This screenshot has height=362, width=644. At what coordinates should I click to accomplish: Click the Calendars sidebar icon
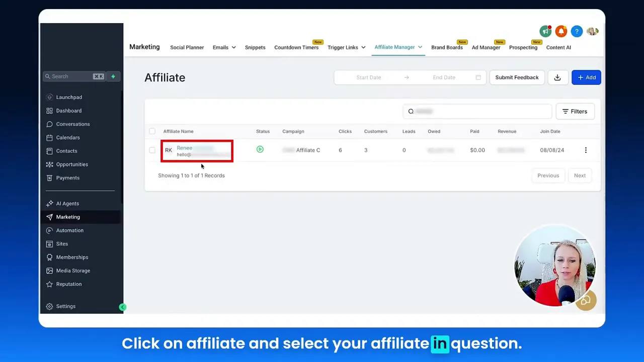(x=49, y=137)
